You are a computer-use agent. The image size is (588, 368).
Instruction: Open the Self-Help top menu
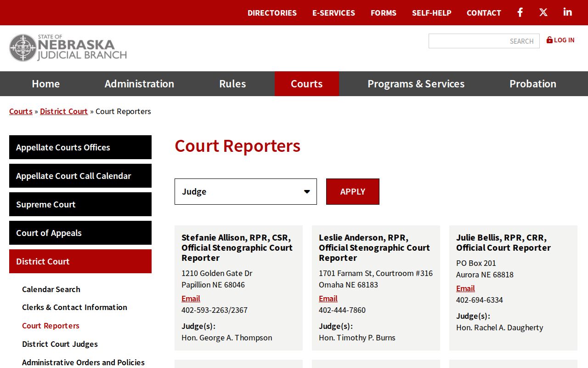click(x=431, y=13)
